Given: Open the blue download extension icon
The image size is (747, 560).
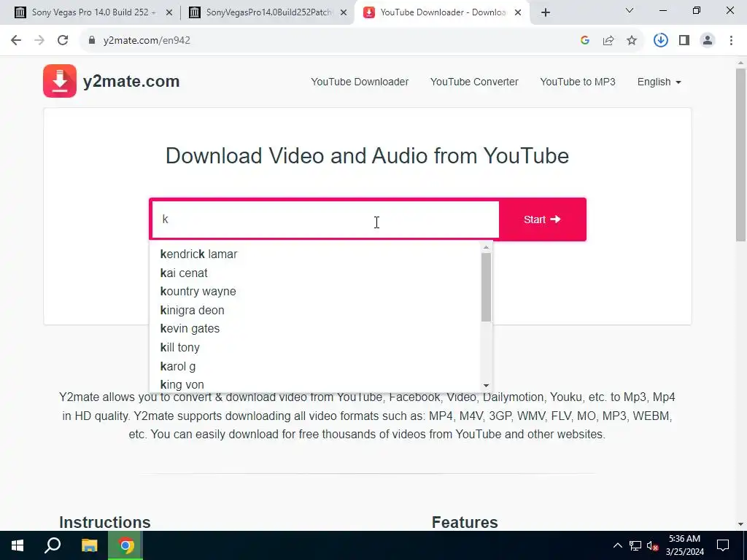Looking at the screenshot, I should click(660, 40).
